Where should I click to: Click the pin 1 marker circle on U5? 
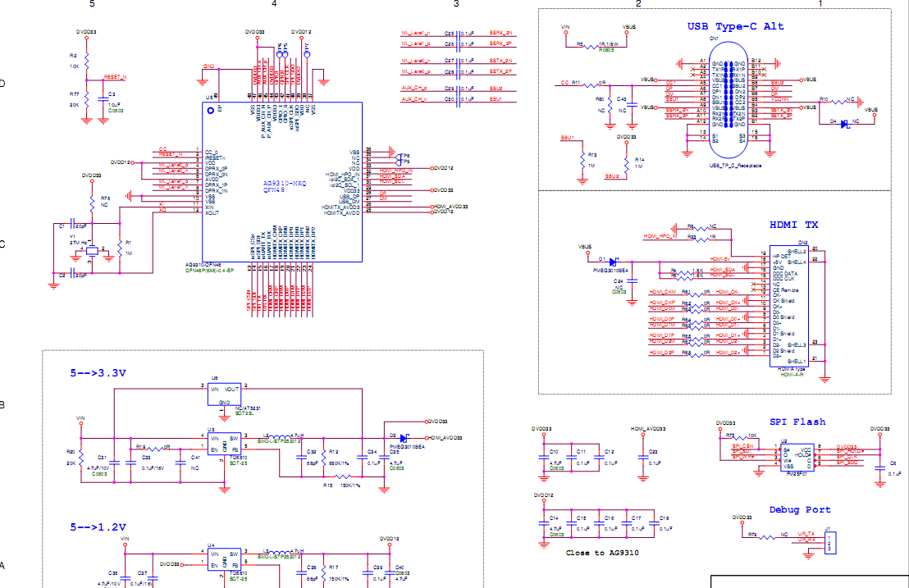tap(209, 110)
